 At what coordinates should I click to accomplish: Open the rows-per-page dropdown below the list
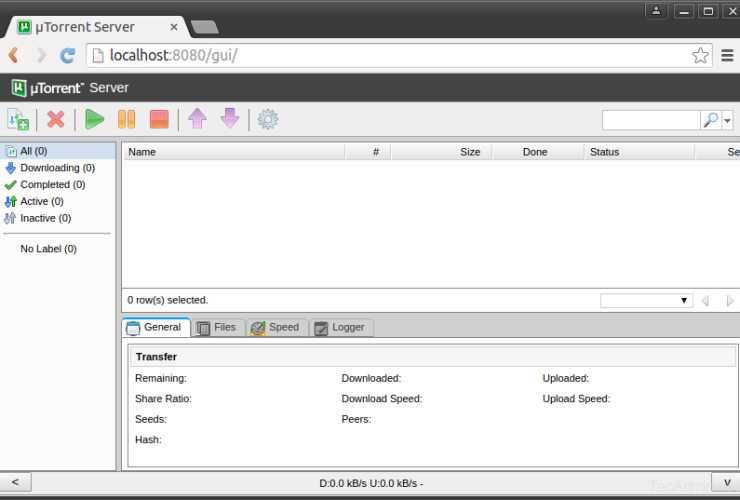point(646,300)
